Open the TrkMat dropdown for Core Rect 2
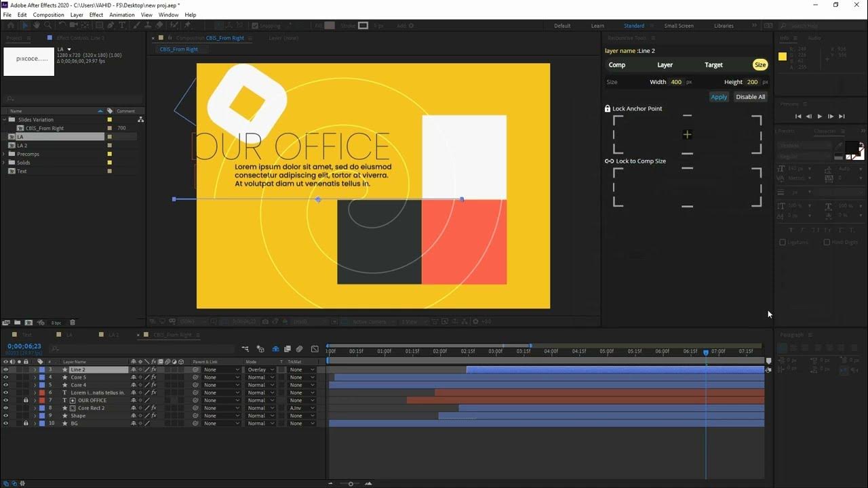 300,407
